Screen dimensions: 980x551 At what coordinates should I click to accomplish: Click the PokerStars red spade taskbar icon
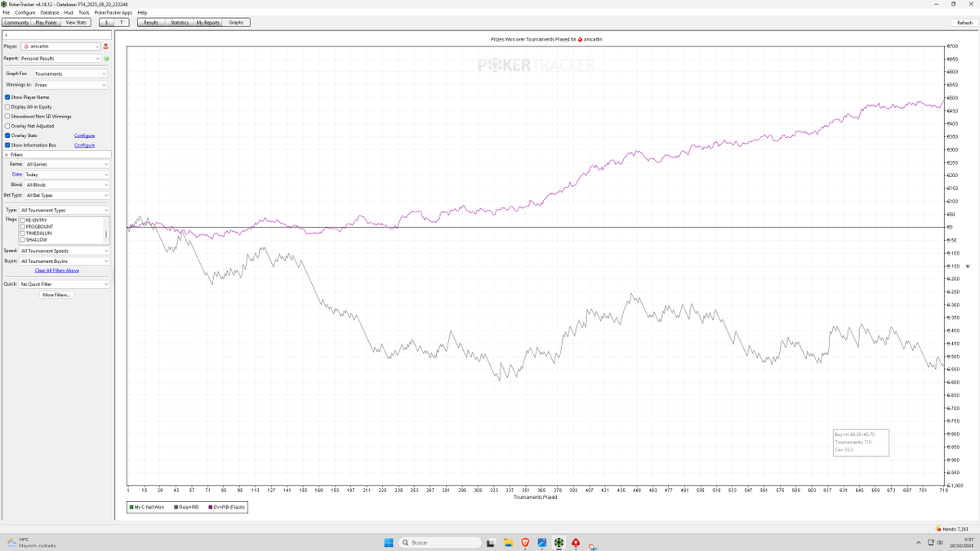(576, 543)
